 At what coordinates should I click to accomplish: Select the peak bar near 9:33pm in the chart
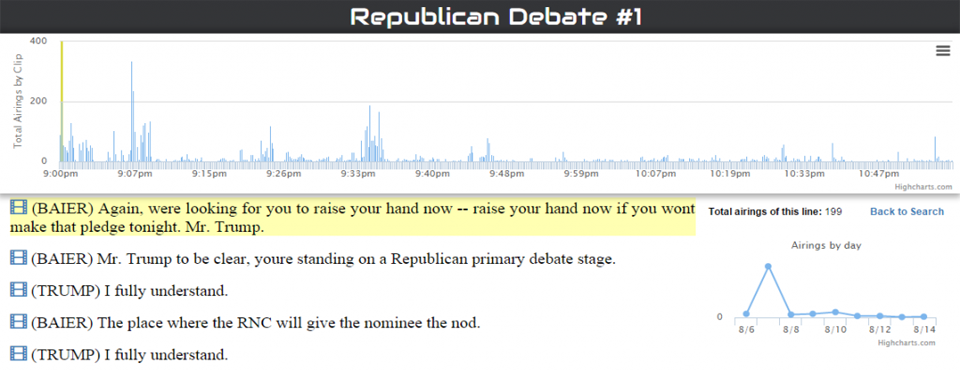pos(370,134)
